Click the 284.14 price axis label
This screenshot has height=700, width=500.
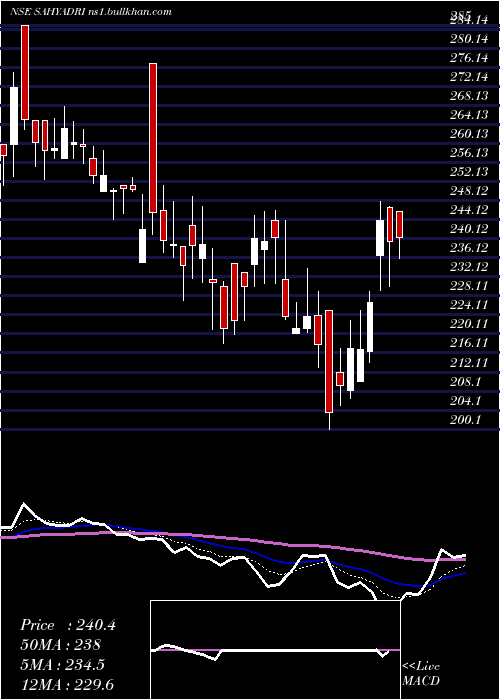click(x=469, y=20)
